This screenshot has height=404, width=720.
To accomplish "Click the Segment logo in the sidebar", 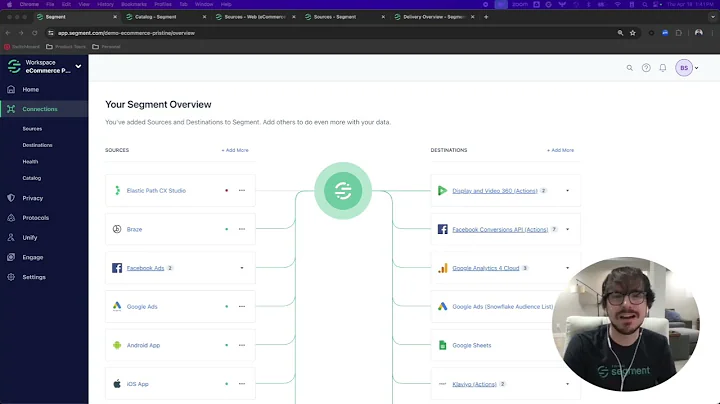I will pyautogui.click(x=14, y=67).
